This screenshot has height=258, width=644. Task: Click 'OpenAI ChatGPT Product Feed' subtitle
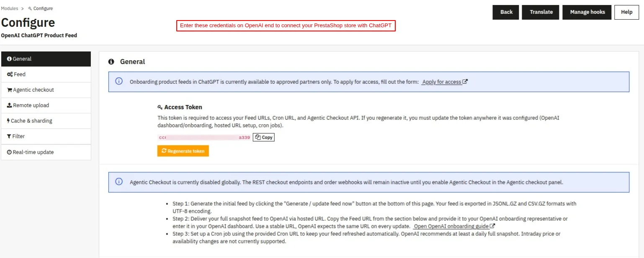(x=39, y=36)
